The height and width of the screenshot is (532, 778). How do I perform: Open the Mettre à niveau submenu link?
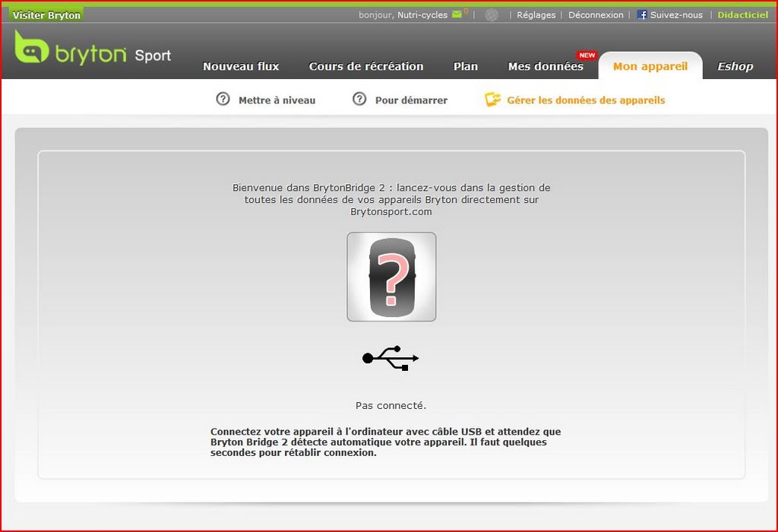tap(277, 100)
